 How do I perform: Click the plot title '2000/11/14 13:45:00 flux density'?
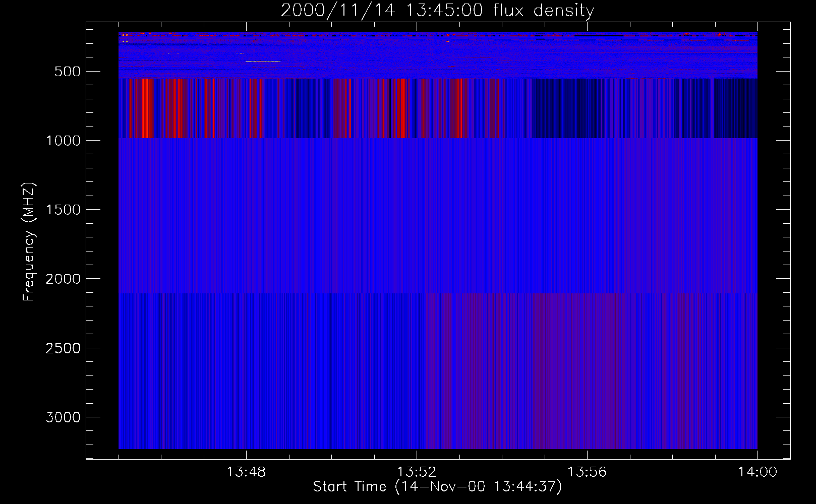pyautogui.click(x=437, y=11)
